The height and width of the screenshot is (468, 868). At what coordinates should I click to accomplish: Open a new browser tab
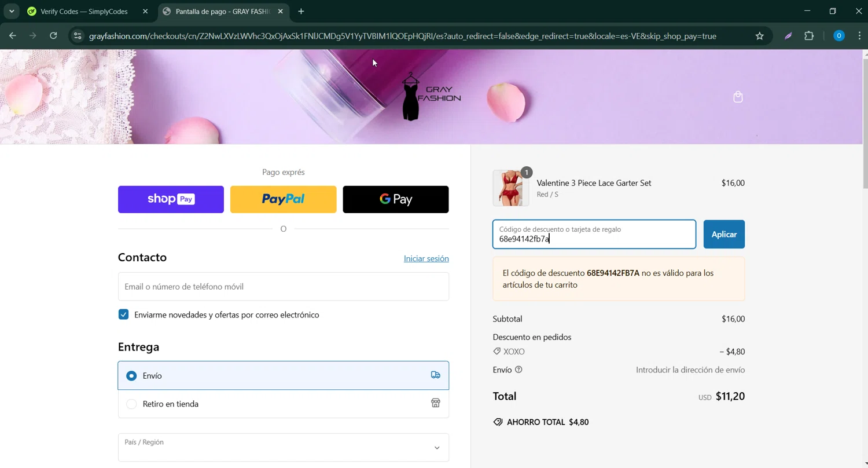click(301, 12)
